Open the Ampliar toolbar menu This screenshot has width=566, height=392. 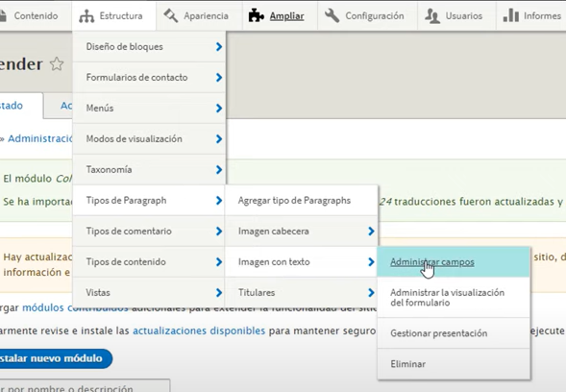pos(286,16)
